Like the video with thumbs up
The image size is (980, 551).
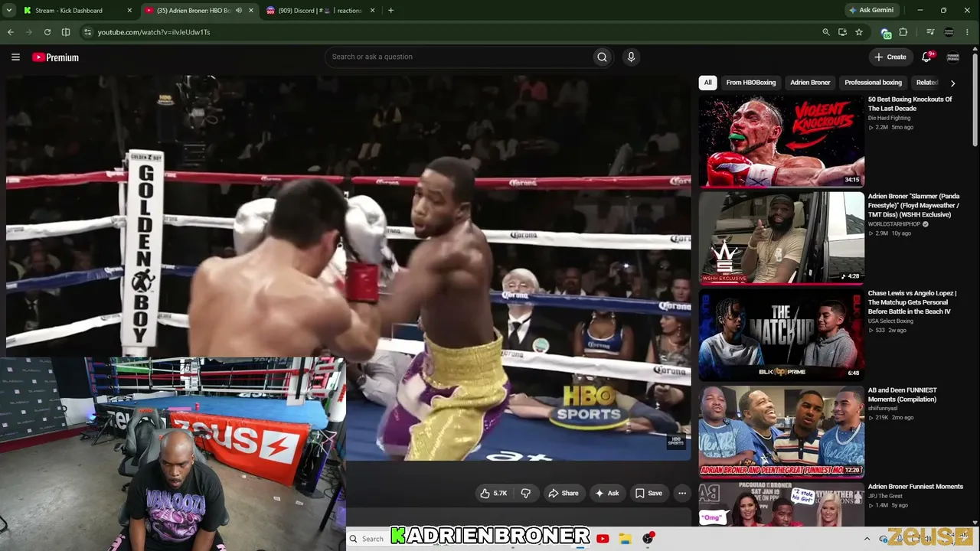(x=493, y=494)
